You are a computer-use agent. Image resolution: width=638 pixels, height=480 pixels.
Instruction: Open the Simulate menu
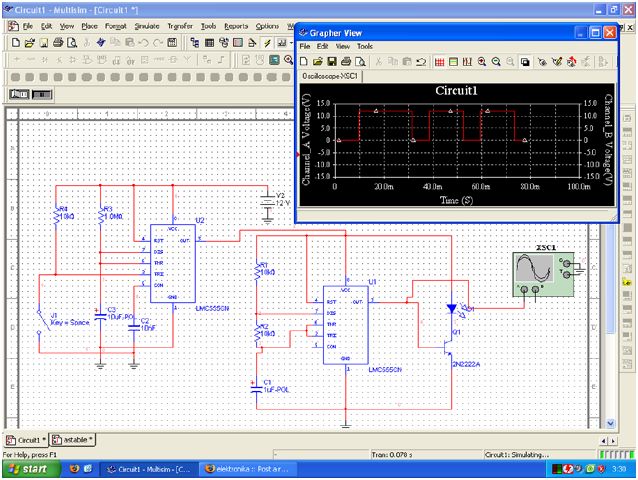tap(147, 25)
